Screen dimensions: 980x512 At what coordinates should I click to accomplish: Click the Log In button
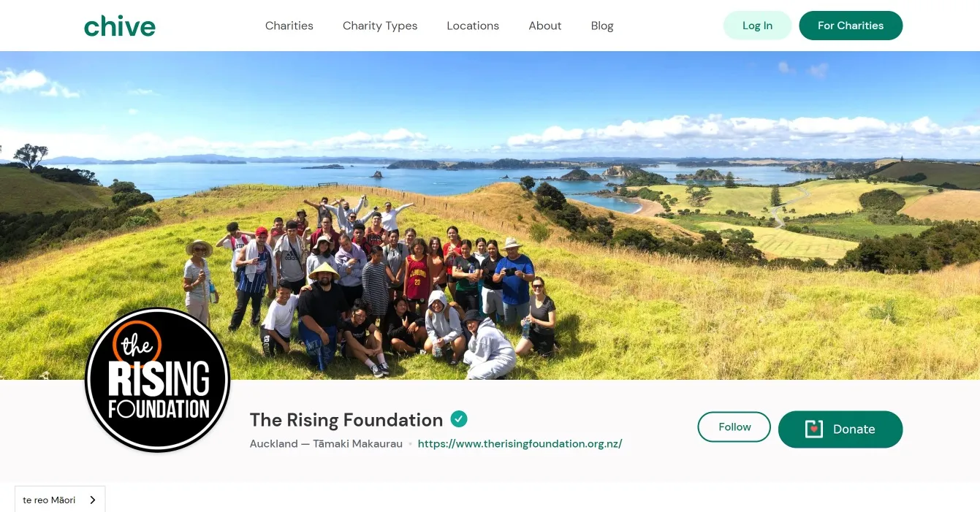(x=757, y=26)
